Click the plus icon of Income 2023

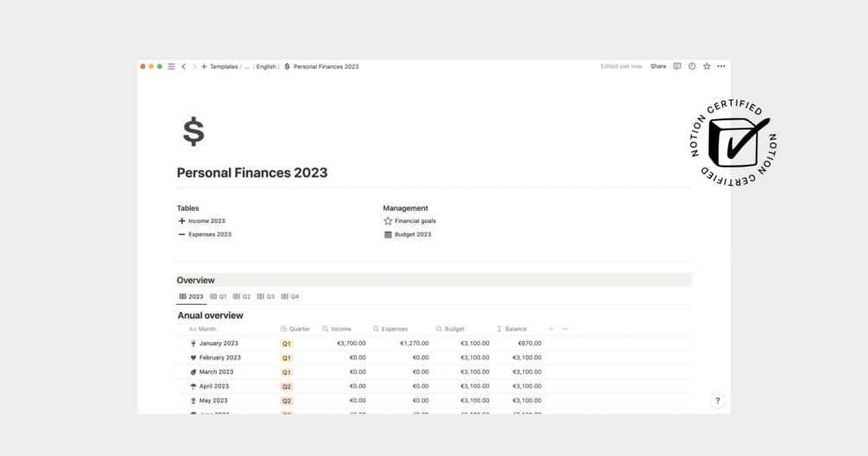click(x=181, y=221)
